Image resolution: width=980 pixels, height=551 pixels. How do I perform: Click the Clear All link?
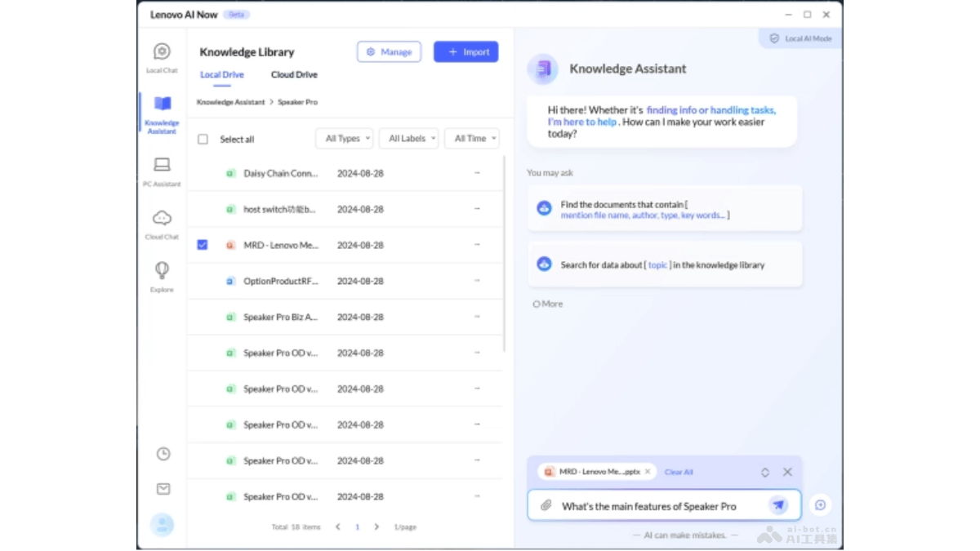(x=679, y=473)
